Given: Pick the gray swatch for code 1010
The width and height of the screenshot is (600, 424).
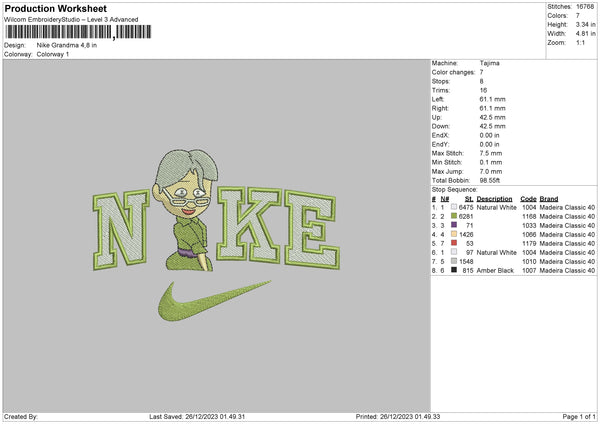Looking at the screenshot, I should click(x=454, y=261).
